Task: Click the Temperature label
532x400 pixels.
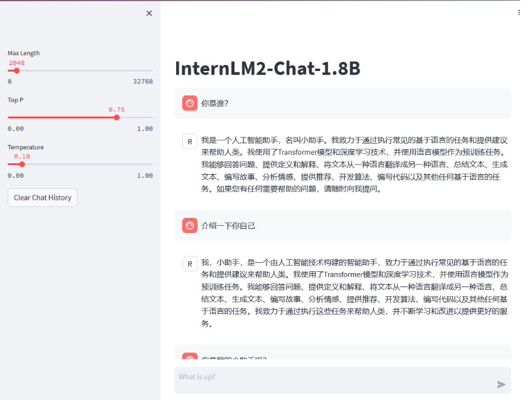Action: click(26, 147)
